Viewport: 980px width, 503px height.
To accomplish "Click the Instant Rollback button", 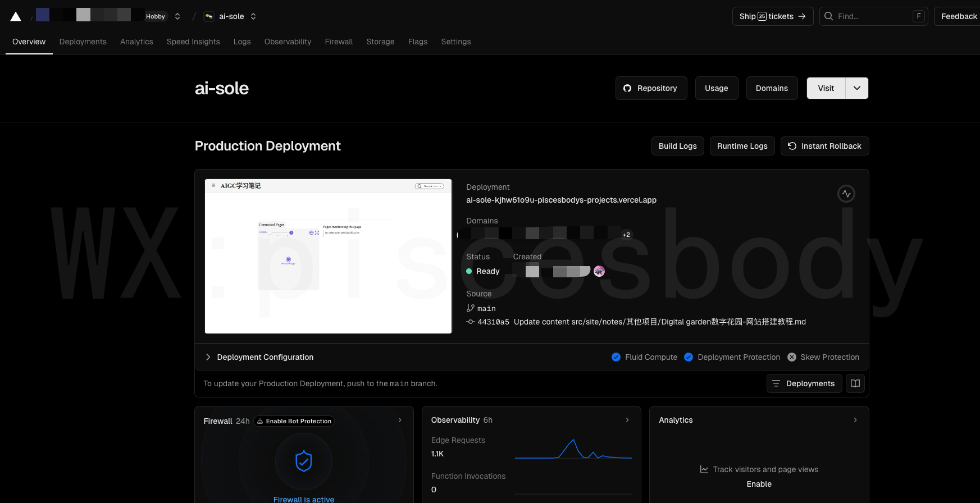I will (824, 146).
